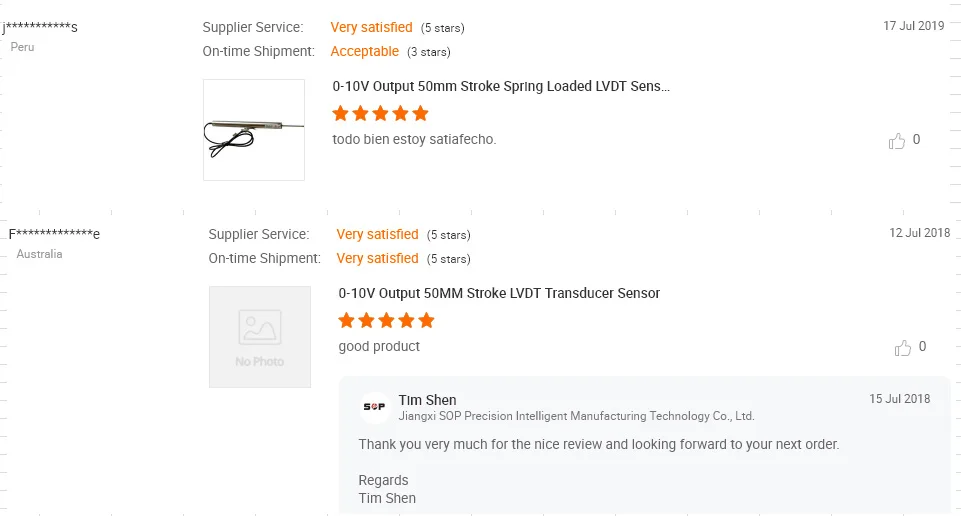The height and width of the screenshot is (516, 961).
Task: Click the Australia reviewer's masked username
Action: 54,234
